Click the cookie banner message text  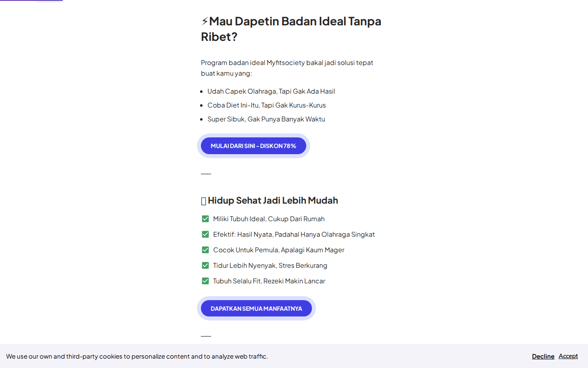click(x=137, y=356)
